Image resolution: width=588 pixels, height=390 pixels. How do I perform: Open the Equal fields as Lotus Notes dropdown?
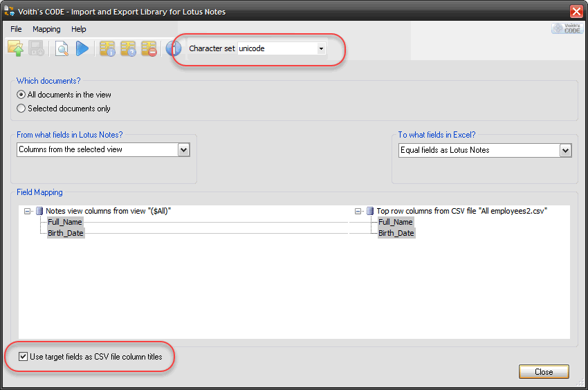click(565, 150)
